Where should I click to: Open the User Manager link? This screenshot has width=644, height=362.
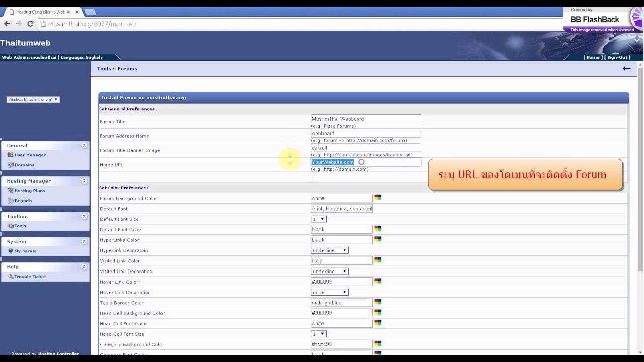(30, 155)
